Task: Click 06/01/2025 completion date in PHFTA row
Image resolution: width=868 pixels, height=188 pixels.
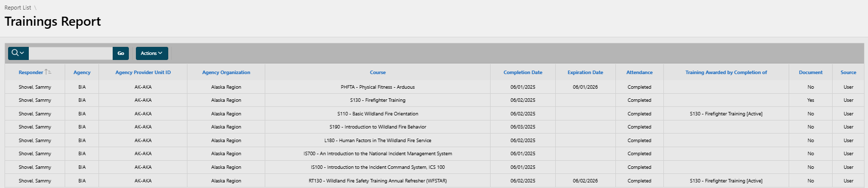Action: click(523, 87)
